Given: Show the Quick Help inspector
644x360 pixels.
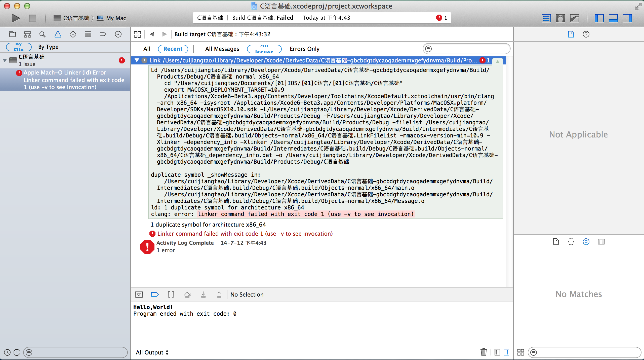Looking at the screenshot, I should (586, 34).
